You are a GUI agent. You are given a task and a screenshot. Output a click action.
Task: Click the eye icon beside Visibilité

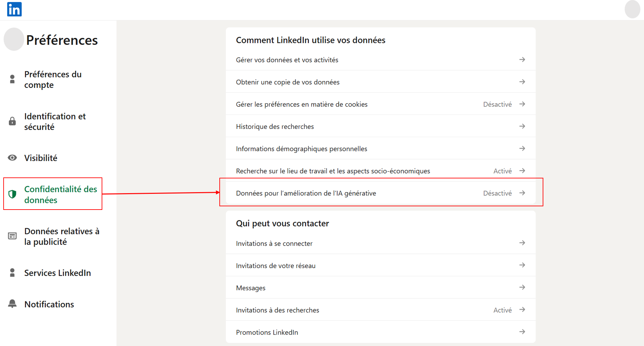tap(12, 158)
